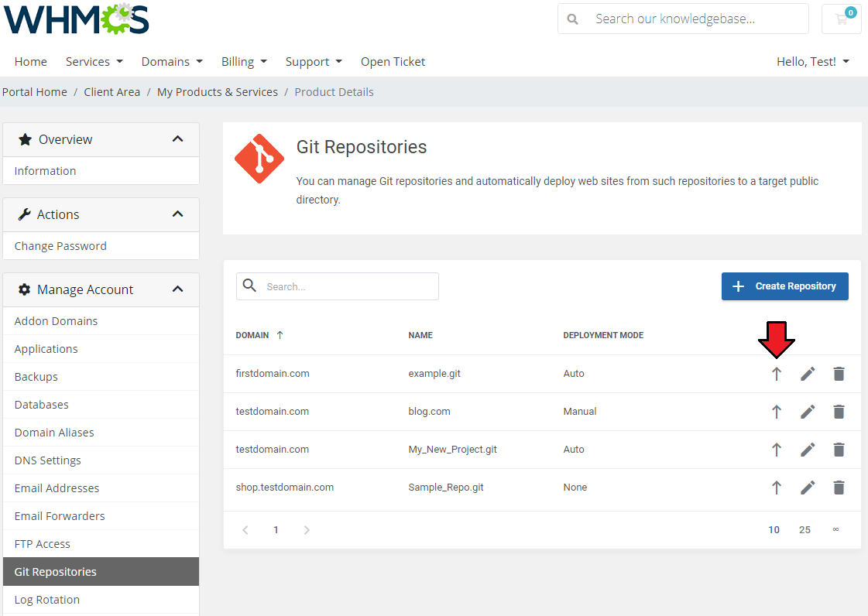Select Git Repositories in sidebar

point(101,572)
